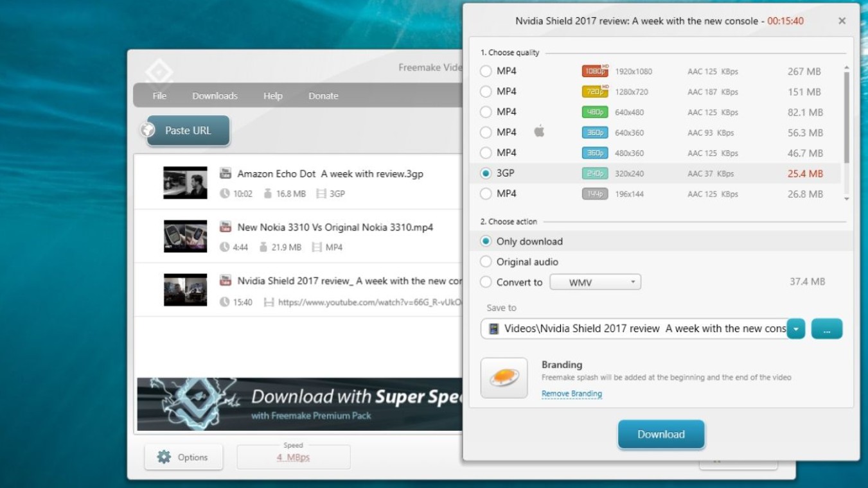The height and width of the screenshot is (488, 868).
Task: Click the 480p quality badge
Action: [595, 112]
